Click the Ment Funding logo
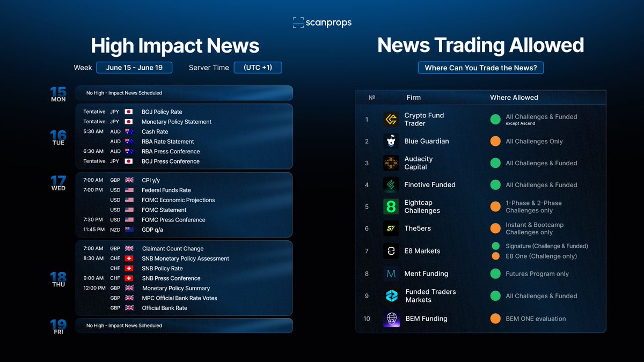The height and width of the screenshot is (362, 644). [x=391, y=274]
